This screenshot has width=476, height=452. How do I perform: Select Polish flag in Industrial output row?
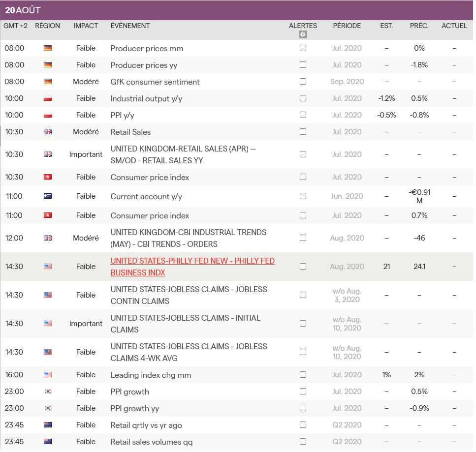48,98
